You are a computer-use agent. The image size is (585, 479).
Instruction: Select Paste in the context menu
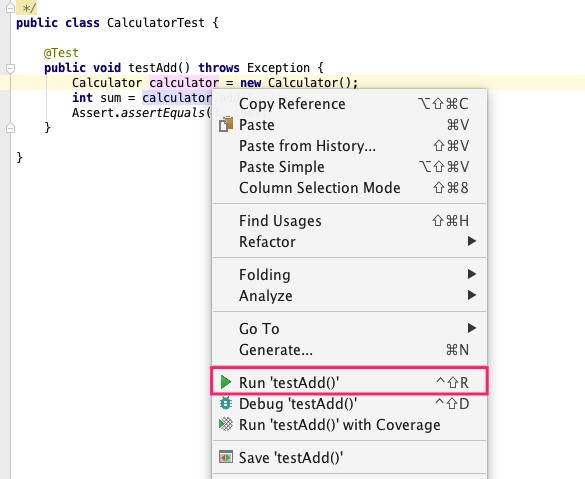349,125
